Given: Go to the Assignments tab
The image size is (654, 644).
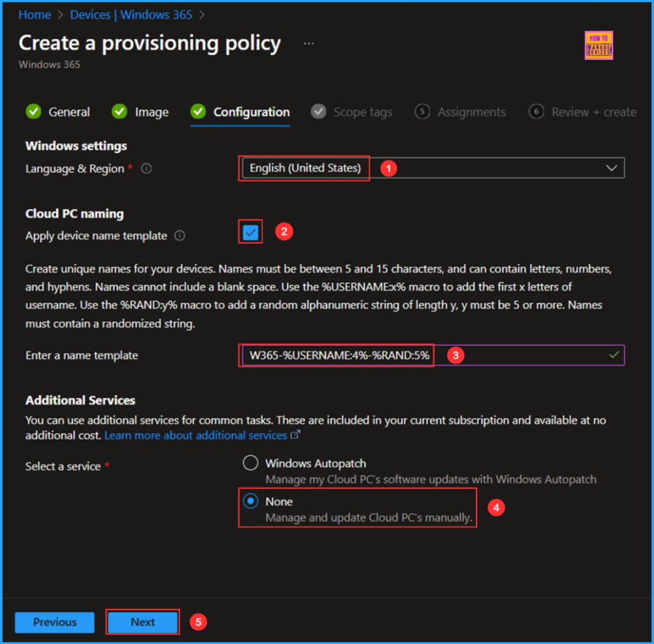Looking at the screenshot, I should [460, 112].
